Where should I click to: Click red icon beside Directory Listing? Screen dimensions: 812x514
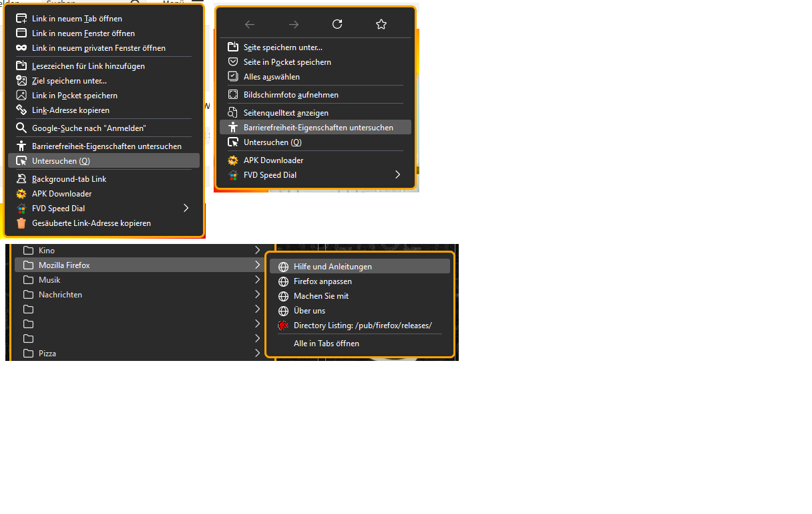(x=283, y=326)
